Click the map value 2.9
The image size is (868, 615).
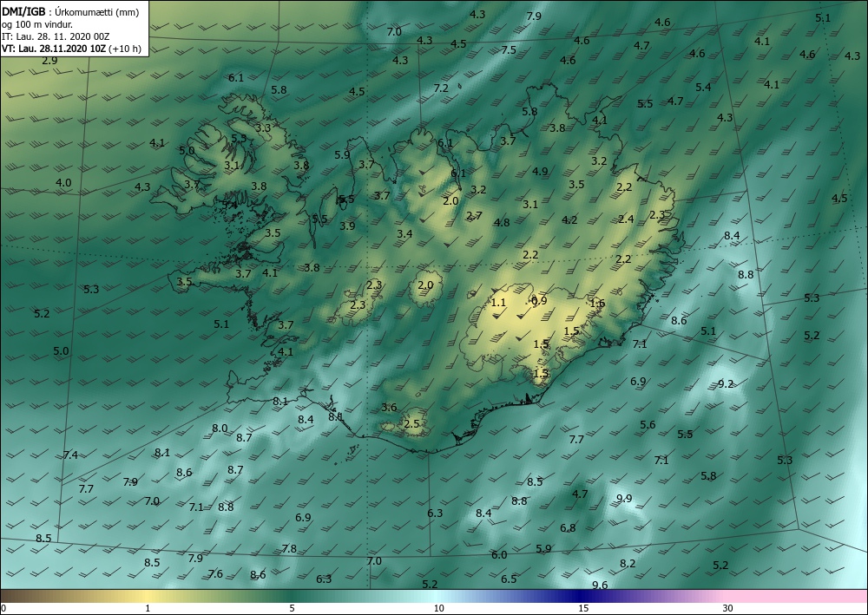[49, 61]
